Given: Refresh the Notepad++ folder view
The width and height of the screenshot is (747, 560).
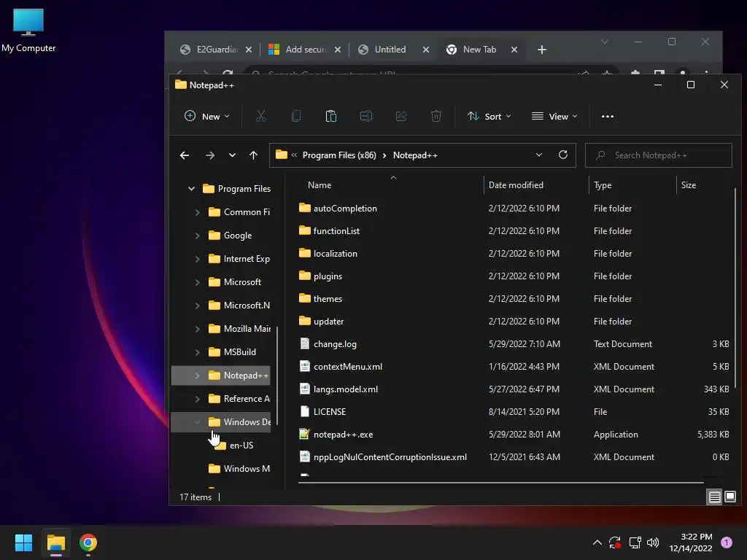Looking at the screenshot, I should pos(563,155).
